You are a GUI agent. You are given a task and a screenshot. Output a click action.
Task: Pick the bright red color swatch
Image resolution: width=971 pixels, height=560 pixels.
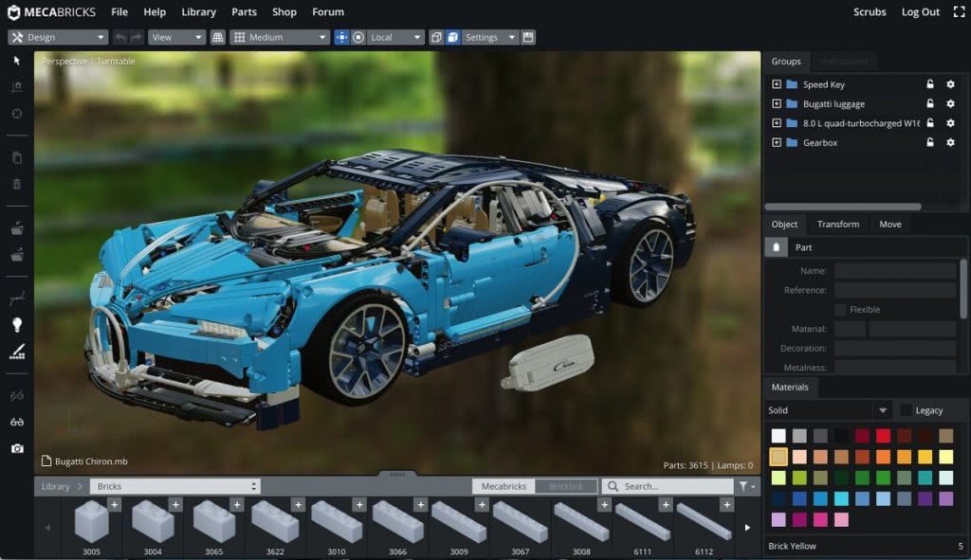point(883,436)
